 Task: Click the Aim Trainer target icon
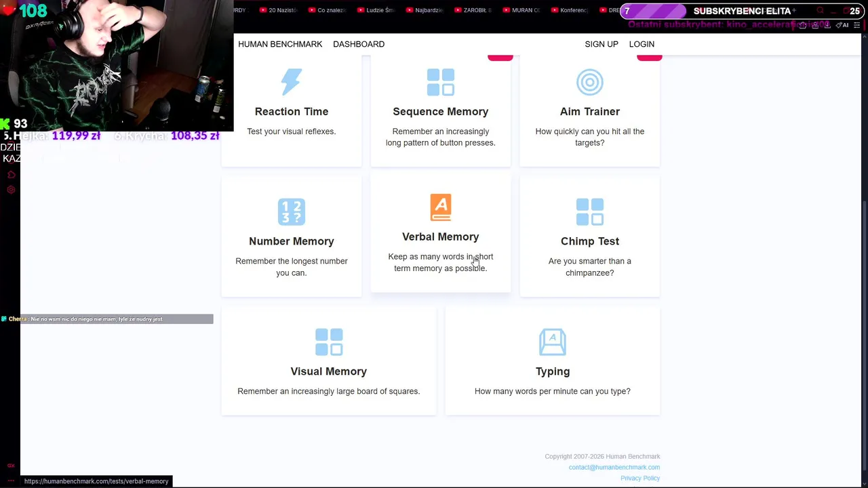(x=590, y=82)
